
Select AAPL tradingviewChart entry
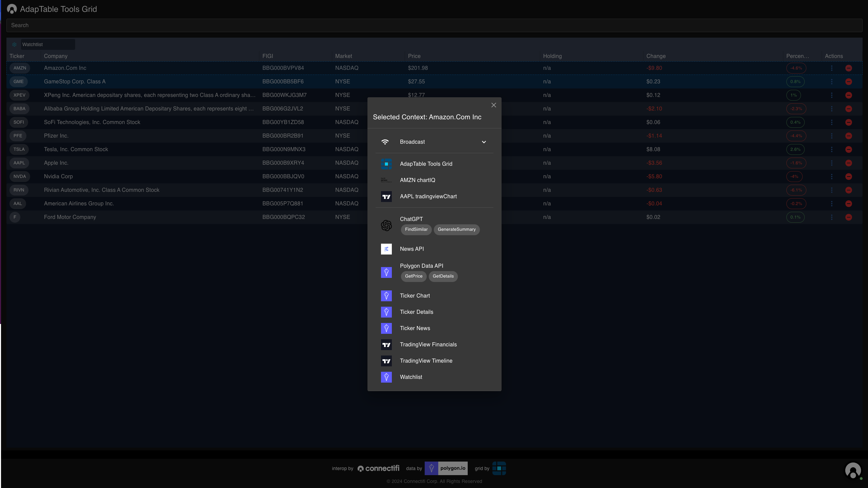(x=435, y=197)
